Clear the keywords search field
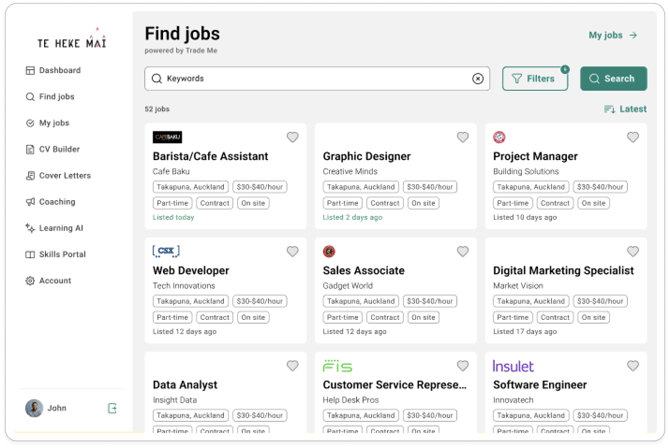Viewport: 670px width, 448px height. click(x=477, y=79)
